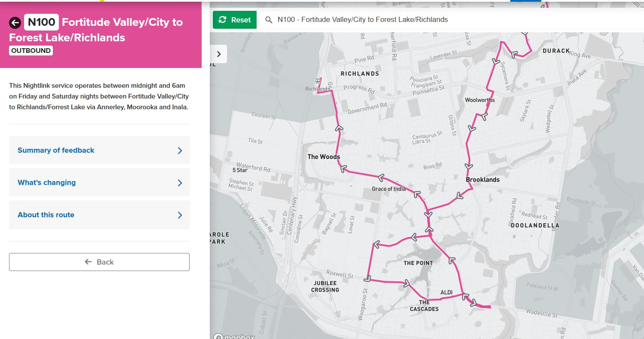Expand the Summary of feedback section

[x=99, y=150]
